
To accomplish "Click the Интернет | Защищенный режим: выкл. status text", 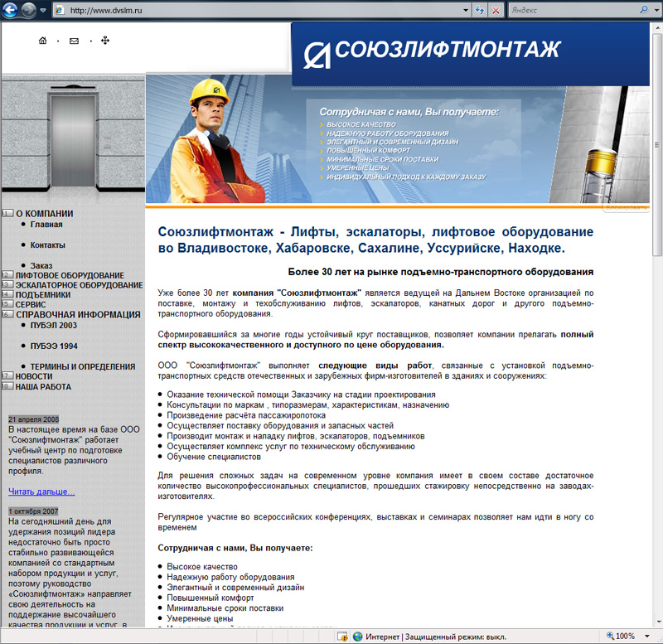I will coord(436,637).
